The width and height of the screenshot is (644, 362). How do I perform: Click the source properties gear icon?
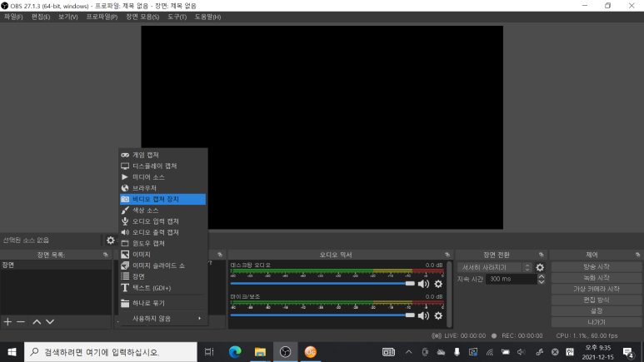[111, 241]
